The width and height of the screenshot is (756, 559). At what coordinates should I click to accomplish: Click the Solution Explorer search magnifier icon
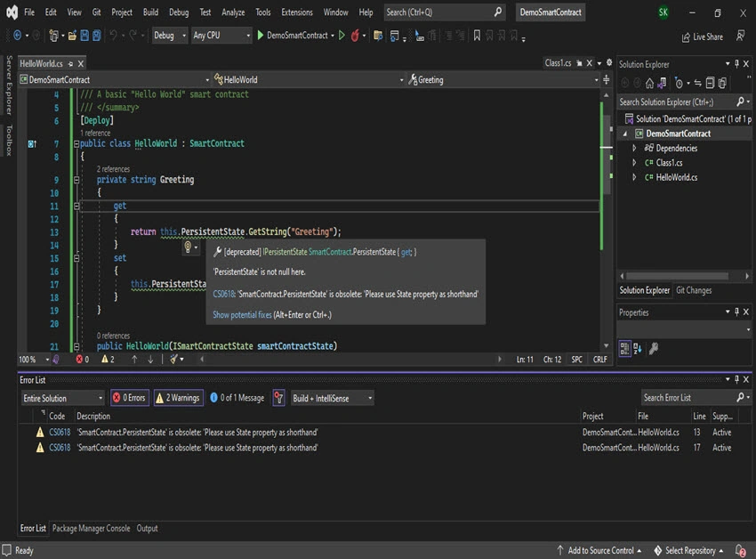tap(741, 101)
